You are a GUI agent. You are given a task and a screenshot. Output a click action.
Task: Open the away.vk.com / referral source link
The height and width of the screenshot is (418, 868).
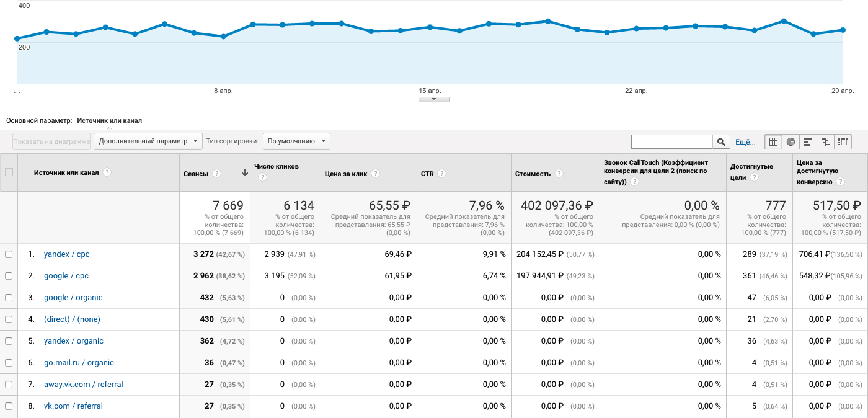tap(84, 385)
